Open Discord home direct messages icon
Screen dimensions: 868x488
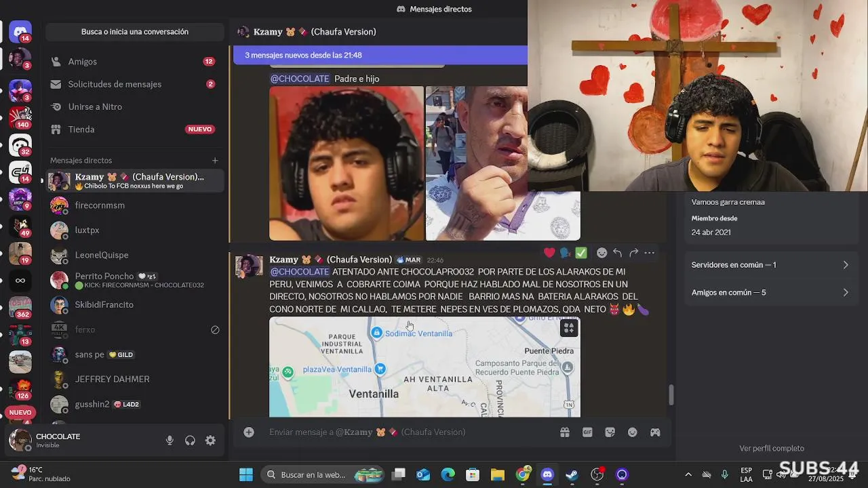20,31
